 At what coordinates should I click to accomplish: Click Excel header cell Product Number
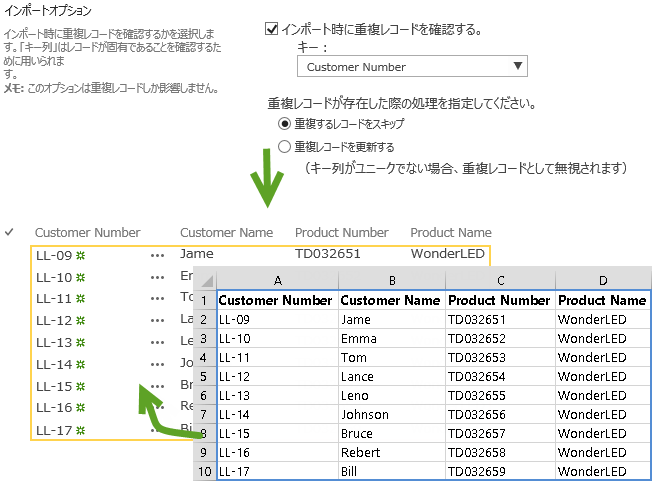click(x=501, y=300)
